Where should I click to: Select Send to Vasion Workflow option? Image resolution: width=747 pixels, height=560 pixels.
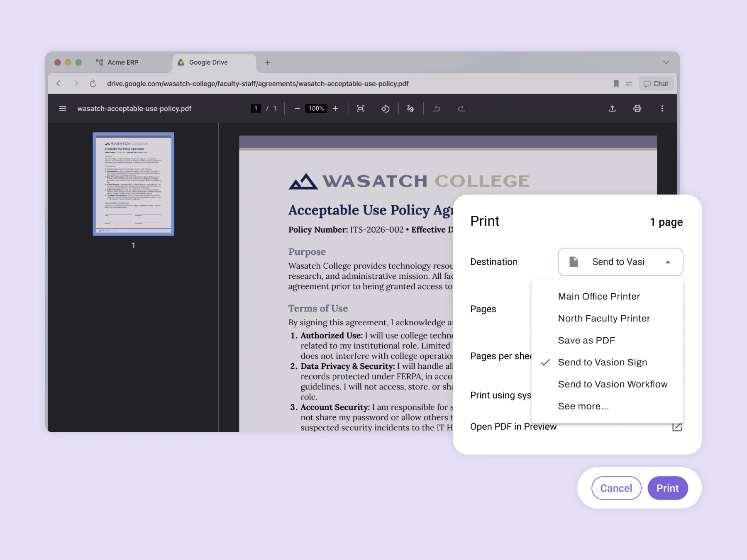point(607,384)
